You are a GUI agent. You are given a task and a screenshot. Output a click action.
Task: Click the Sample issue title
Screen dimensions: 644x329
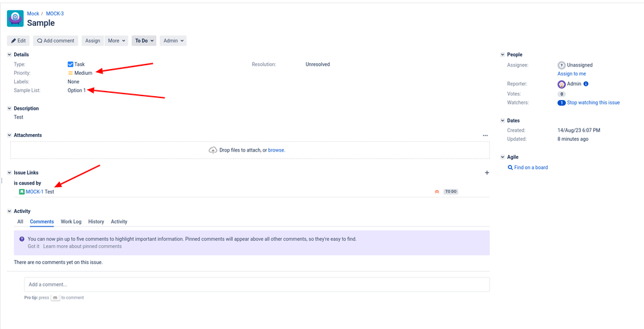(41, 23)
